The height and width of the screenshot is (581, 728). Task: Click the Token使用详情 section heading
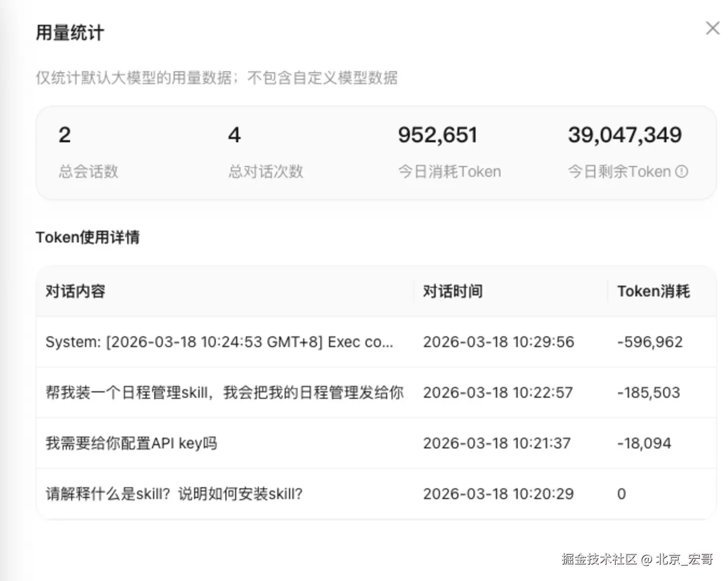tap(88, 237)
